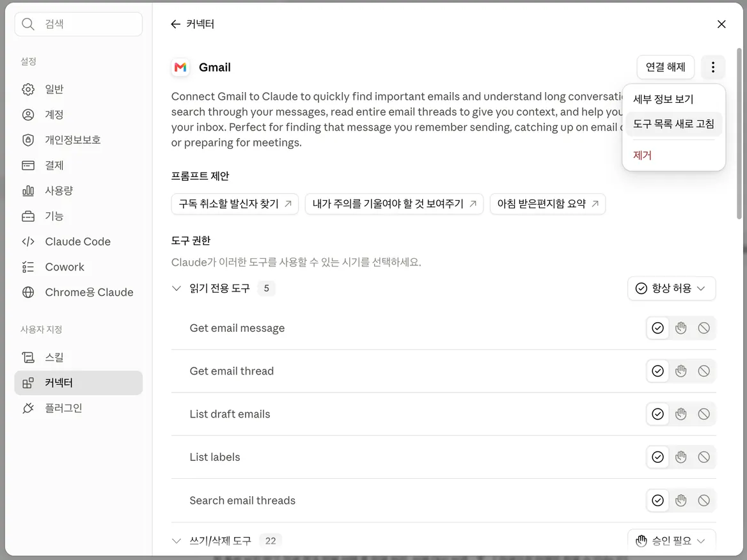Expand the 쓰기/삭제 도구 section chevron
747x560 pixels.
(177, 541)
